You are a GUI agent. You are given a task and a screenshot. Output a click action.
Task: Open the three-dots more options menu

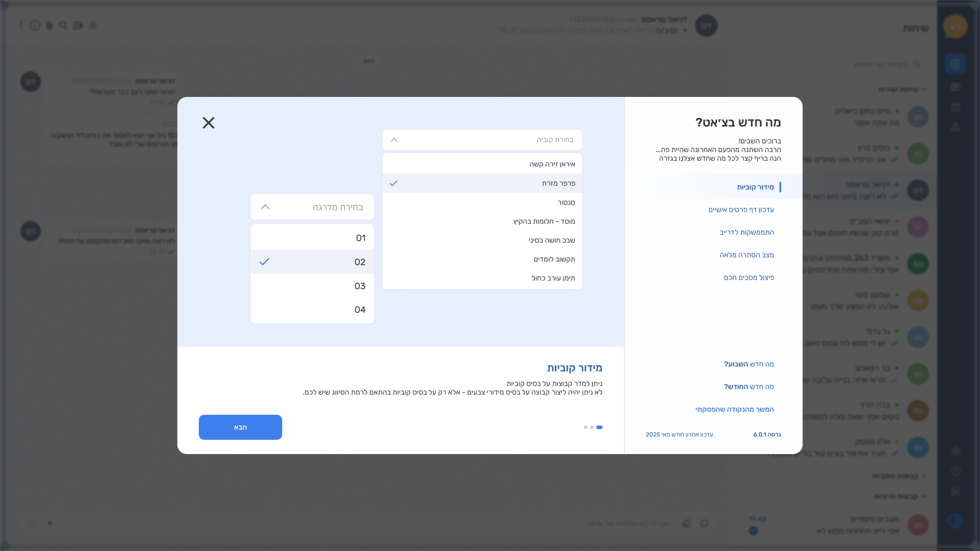pyautogui.click(x=21, y=26)
